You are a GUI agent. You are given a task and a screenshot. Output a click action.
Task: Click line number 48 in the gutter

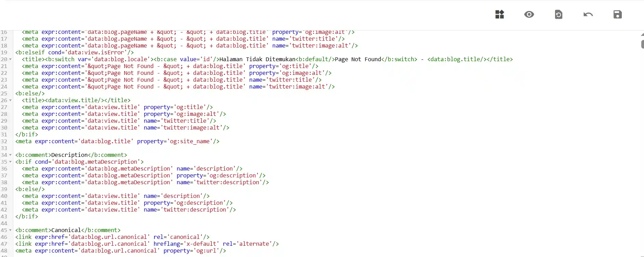pyautogui.click(x=4, y=251)
